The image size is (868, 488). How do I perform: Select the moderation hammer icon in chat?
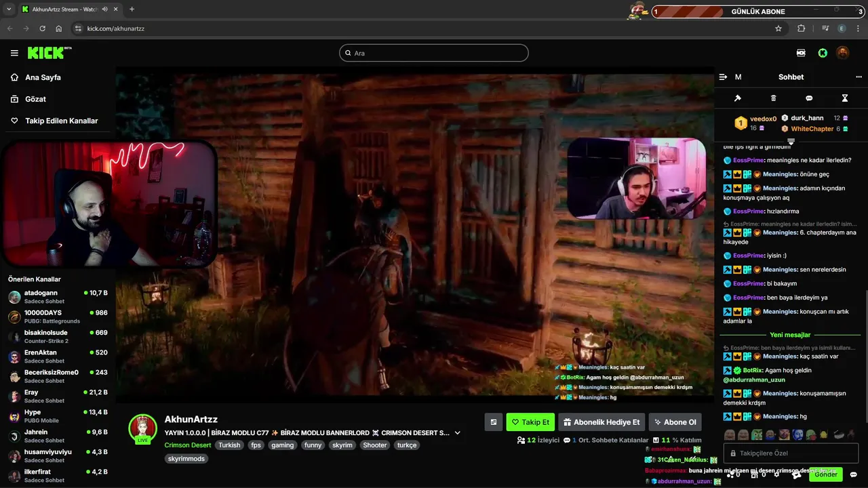point(738,98)
